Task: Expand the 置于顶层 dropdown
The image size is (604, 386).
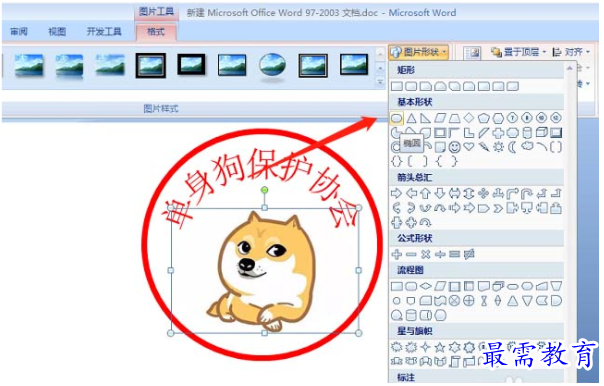Action: coord(519,52)
